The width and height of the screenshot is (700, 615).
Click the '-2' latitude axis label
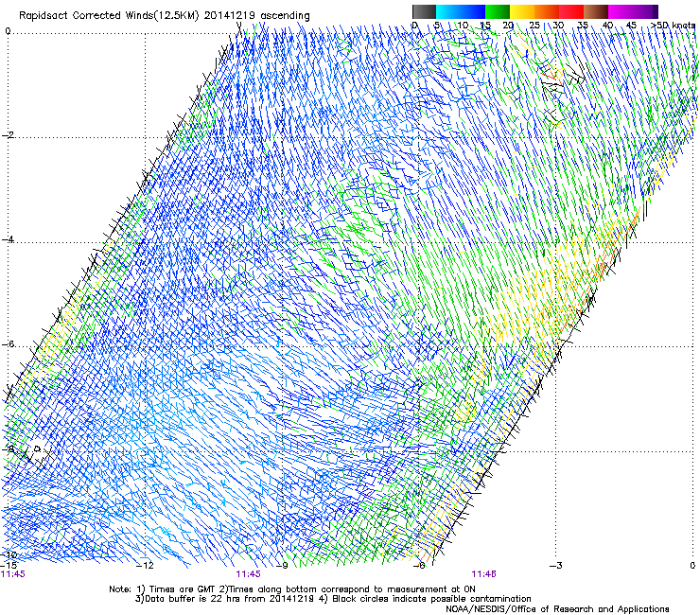pos(8,135)
